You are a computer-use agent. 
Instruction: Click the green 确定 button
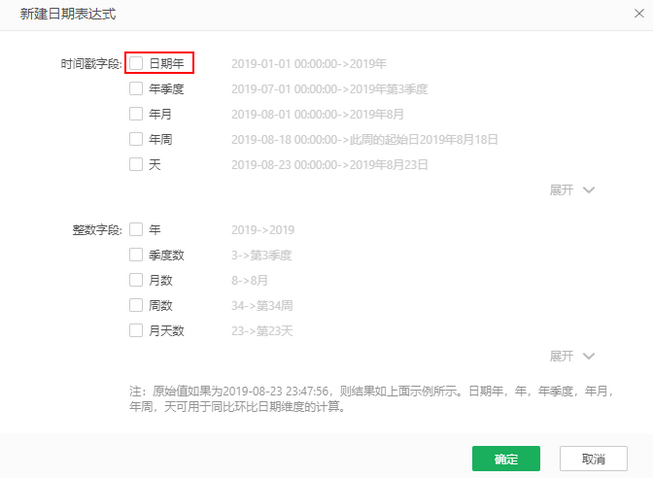pos(506,459)
